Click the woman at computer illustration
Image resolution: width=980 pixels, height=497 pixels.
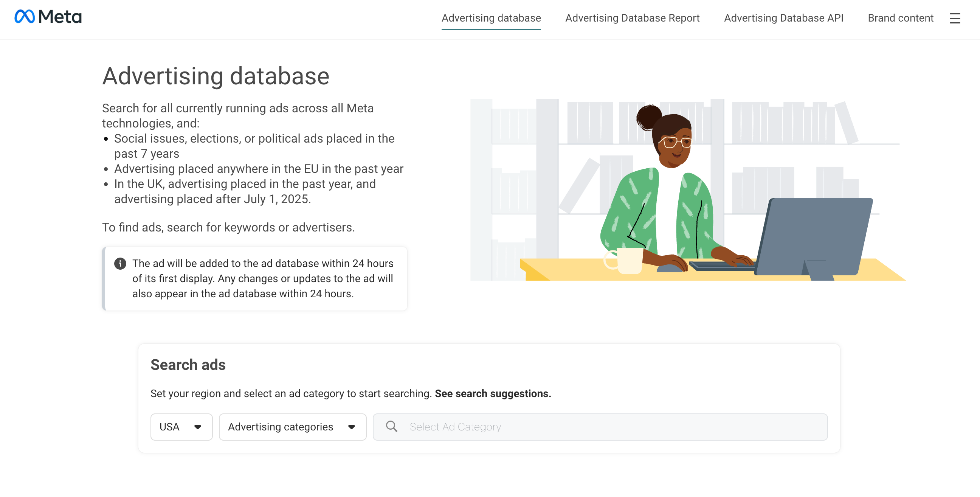pos(688,190)
